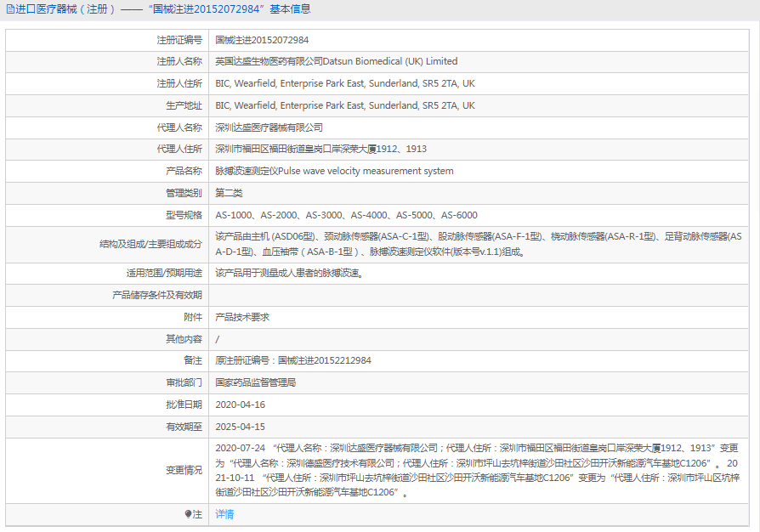760x532 pixels.
Task: Select the Datsun Biomedical (UK) Limited registrant name
Action: pos(337,61)
